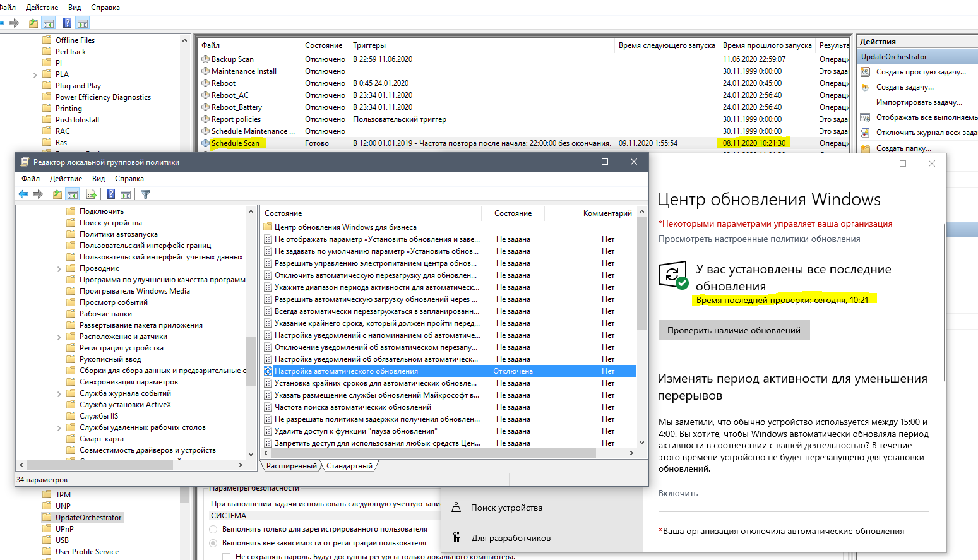The height and width of the screenshot is (560, 978).
Task: Expand PLA folder in Task Scheduler tree
Action: [x=35, y=74]
